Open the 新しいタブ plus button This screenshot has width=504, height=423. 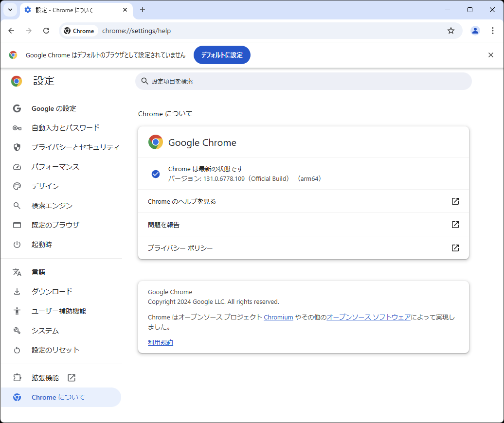pos(143,10)
